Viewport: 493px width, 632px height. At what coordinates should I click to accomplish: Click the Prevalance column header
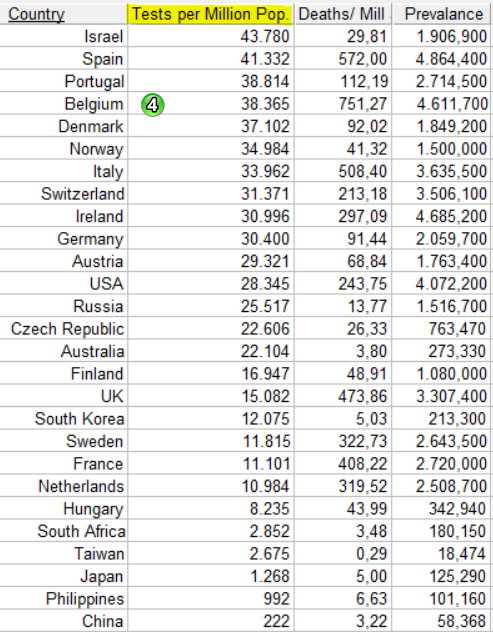click(x=443, y=15)
